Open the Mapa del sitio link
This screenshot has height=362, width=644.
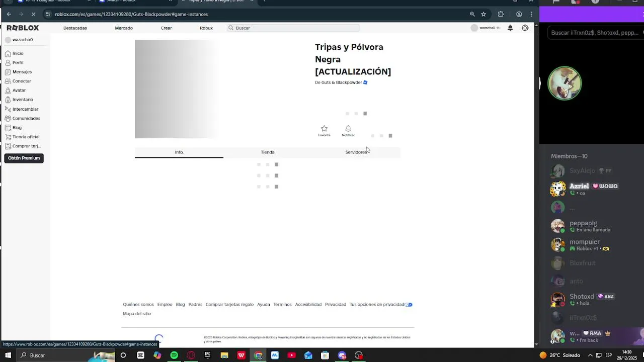[x=137, y=314]
